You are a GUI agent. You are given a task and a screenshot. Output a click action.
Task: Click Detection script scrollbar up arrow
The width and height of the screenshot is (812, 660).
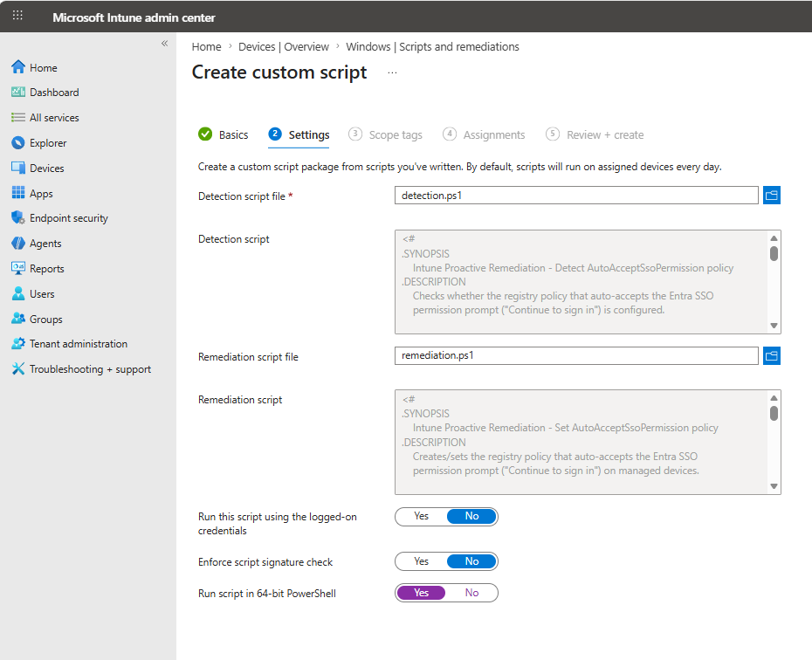click(x=774, y=238)
